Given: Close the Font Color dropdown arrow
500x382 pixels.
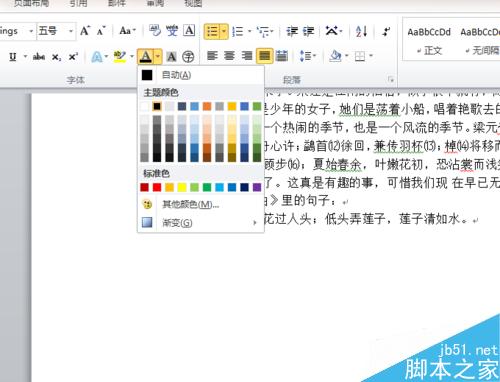Looking at the screenshot, I should click(158, 56).
